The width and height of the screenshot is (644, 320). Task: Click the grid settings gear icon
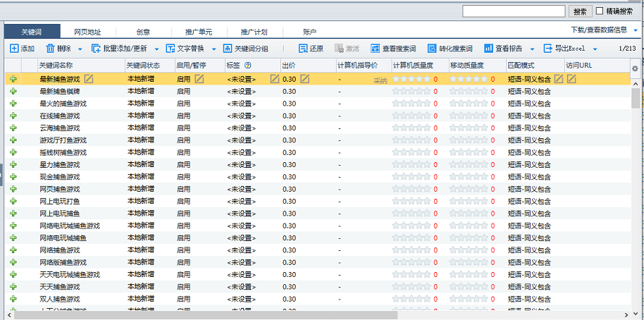[635, 68]
